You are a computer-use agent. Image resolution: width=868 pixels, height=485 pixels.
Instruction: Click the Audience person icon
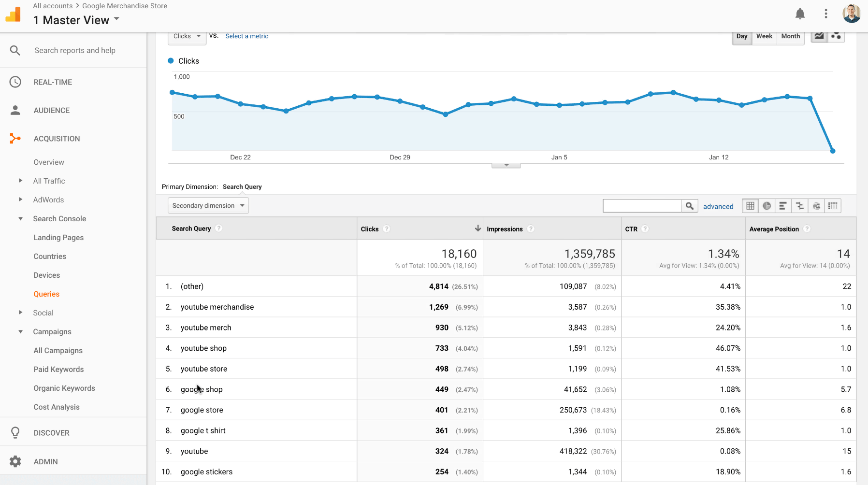coord(15,110)
